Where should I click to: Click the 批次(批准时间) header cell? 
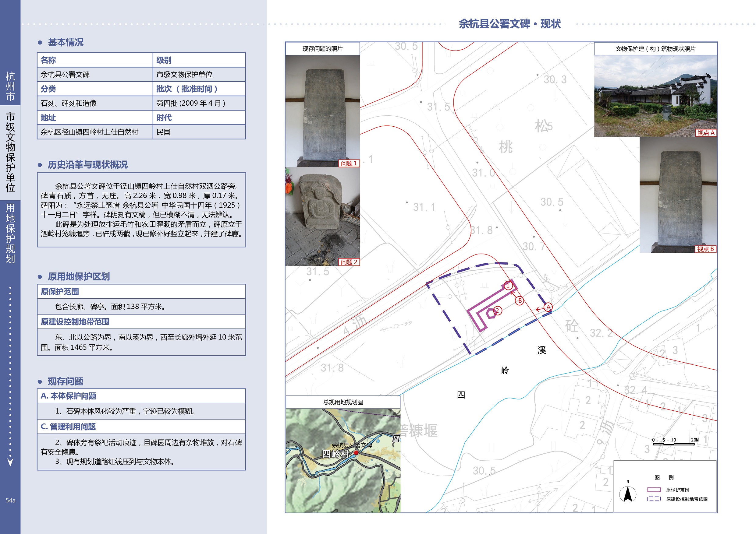(199, 89)
